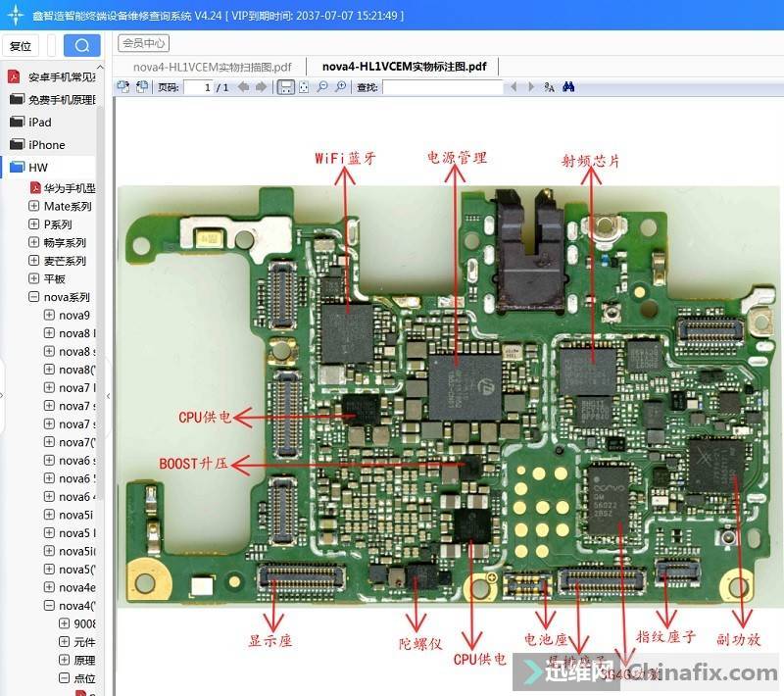
Task: Click the fit-width page view icon
Action: click(285, 87)
